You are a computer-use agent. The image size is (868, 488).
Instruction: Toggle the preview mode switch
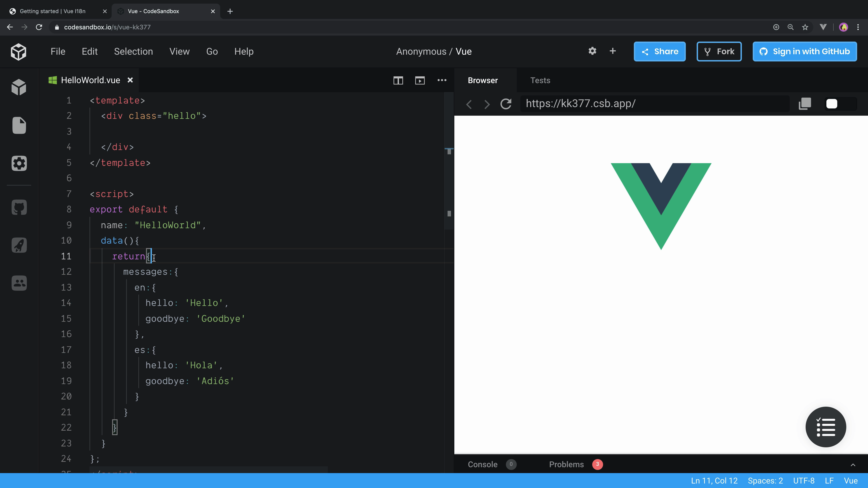840,104
